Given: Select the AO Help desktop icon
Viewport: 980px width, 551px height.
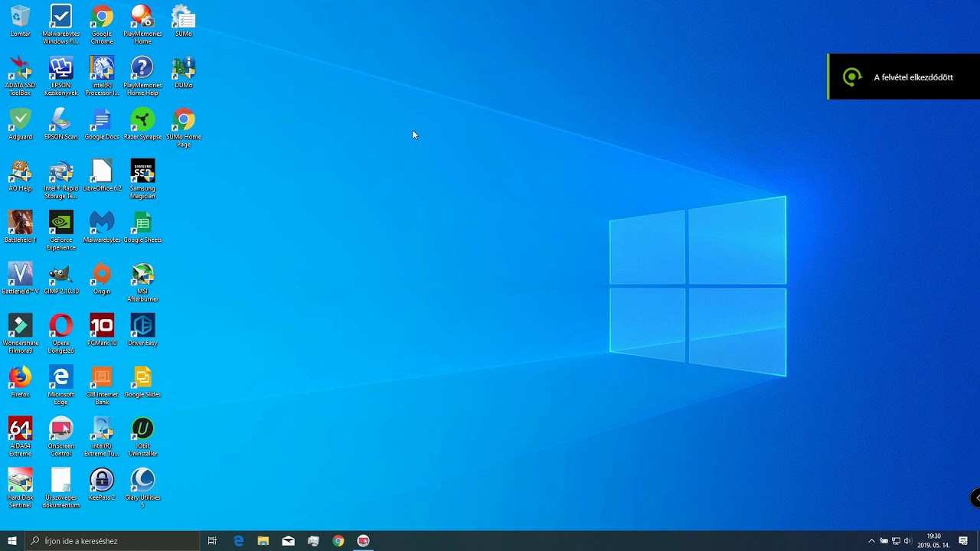Looking at the screenshot, I should click(20, 175).
